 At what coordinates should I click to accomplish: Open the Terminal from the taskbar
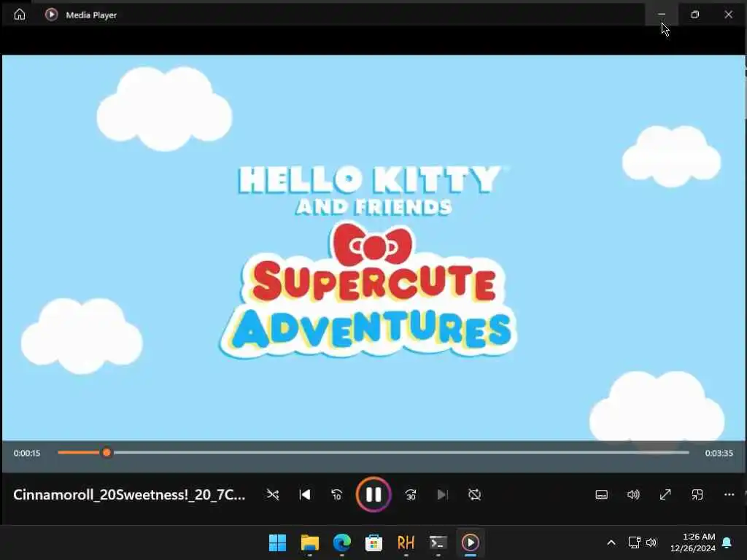pyautogui.click(x=438, y=542)
